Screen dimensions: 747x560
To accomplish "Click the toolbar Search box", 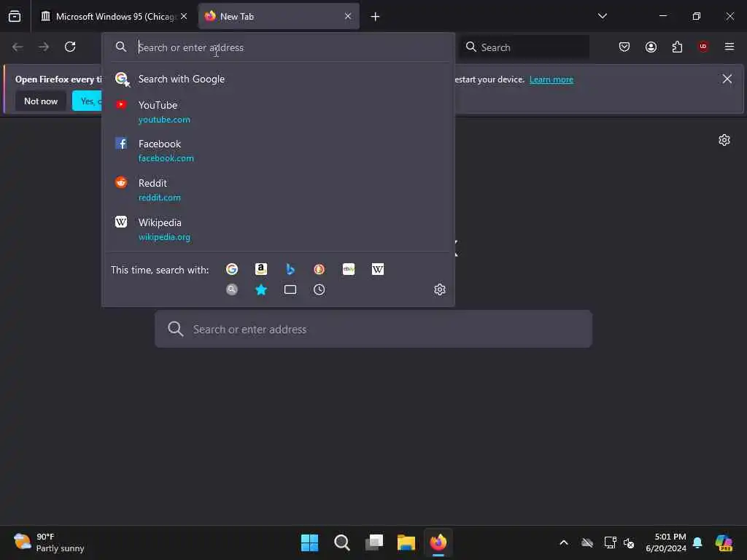I will 524,47.
